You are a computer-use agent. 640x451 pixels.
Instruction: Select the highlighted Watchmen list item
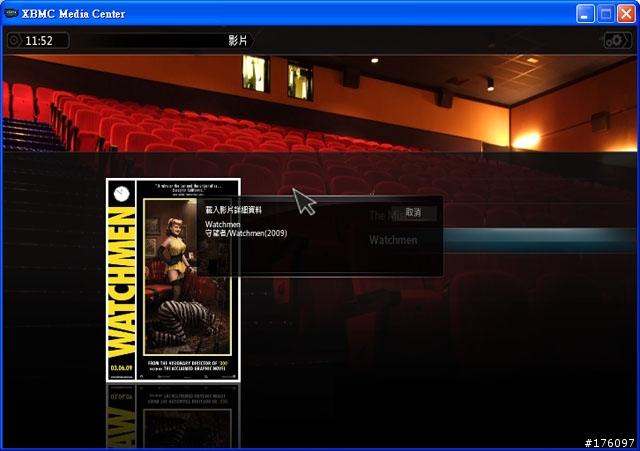click(x=501, y=240)
